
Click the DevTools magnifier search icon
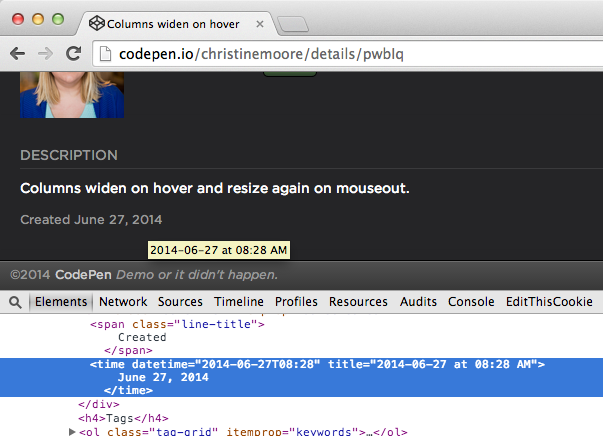point(15,301)
